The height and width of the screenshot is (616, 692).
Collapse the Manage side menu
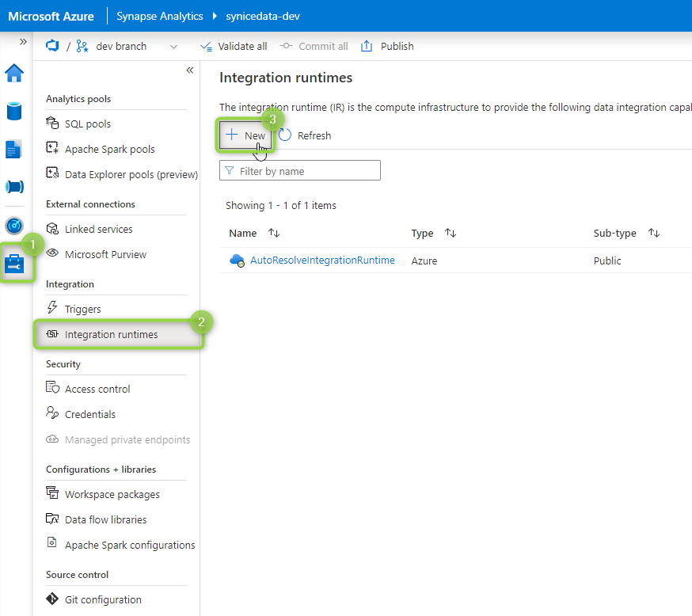click(190, 70)
